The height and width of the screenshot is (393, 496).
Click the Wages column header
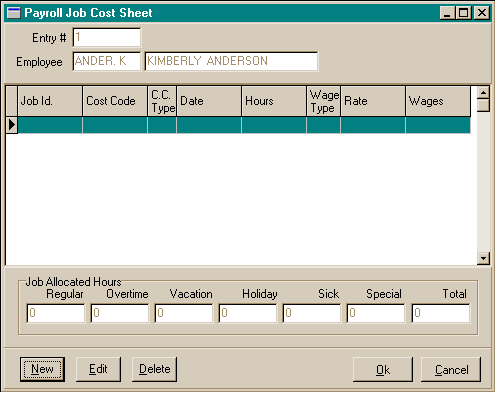pyautogui.click(x=438, y=101)
